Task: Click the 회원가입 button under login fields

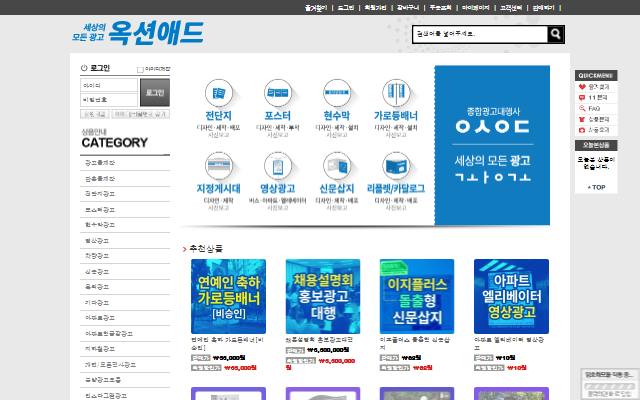Action: 94,115
